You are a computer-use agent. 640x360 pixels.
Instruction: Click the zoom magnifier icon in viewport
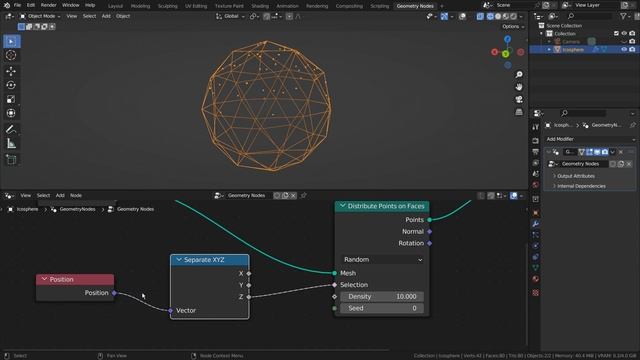pyautogui.click(x=519, y=75)
